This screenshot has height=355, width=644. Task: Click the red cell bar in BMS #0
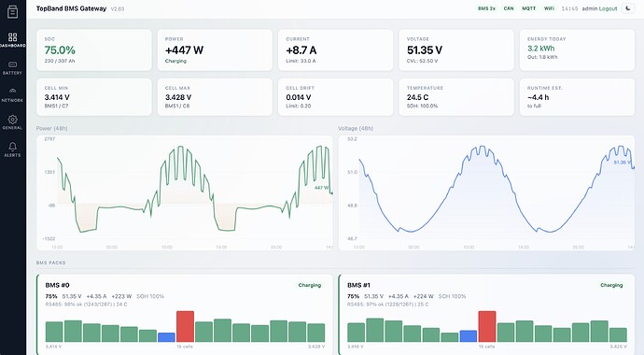pyautogui.click(x=185, y=327)
